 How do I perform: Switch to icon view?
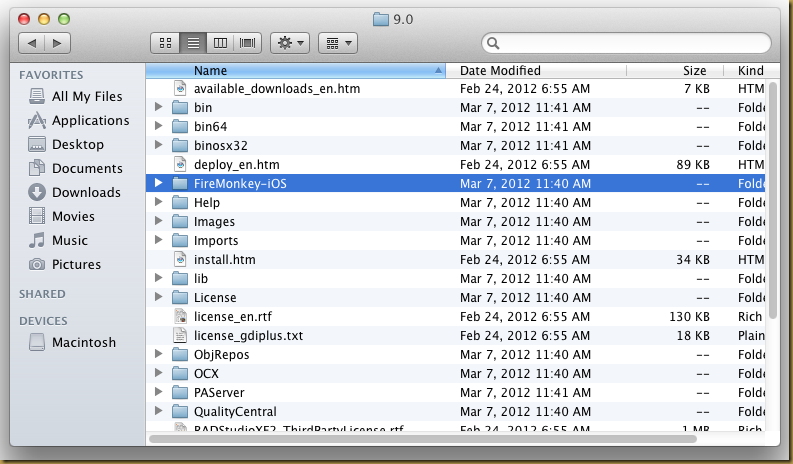(165, 43)
